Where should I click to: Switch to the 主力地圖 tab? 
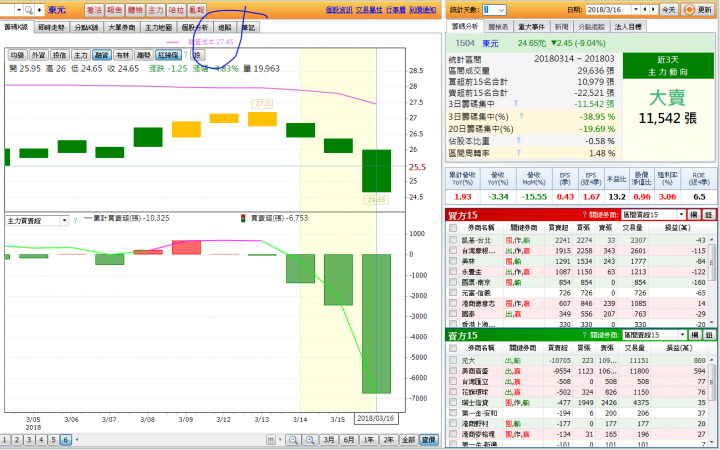(x=158, y=28)
